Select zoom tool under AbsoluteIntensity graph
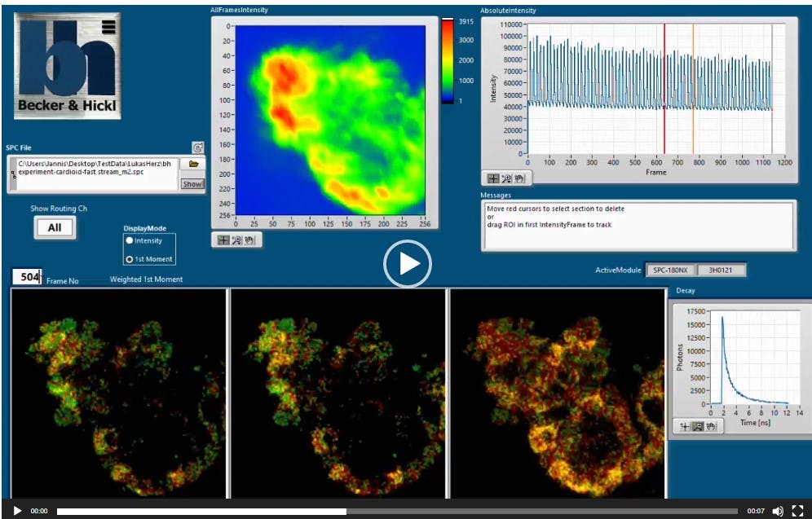The height and width of the screenshot is (519, 812). [x=506, y=178]
